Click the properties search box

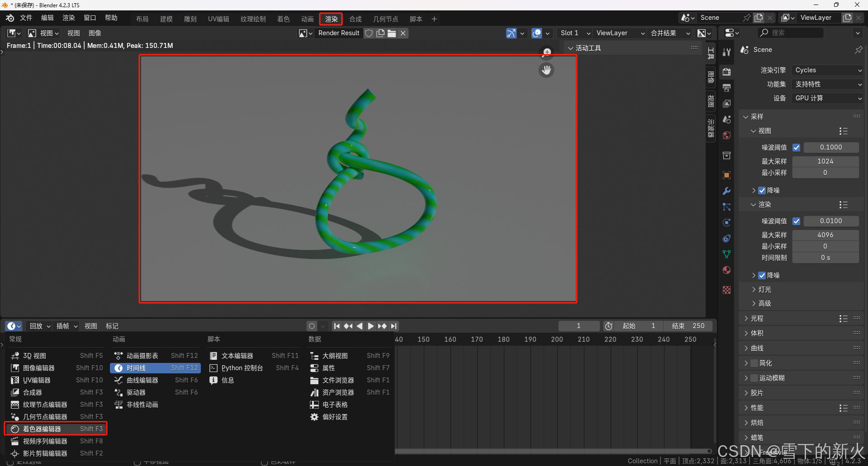pyautogui.click(x=791, y=33)
